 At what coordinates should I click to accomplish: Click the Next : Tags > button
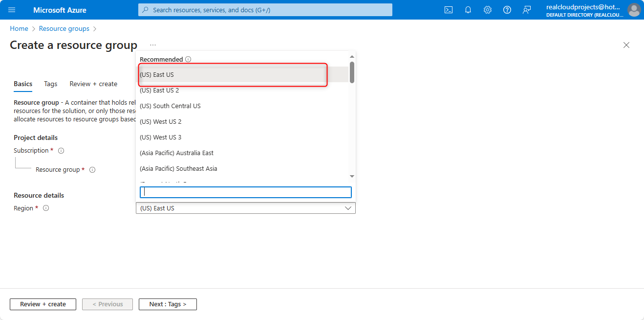[168, 304]
